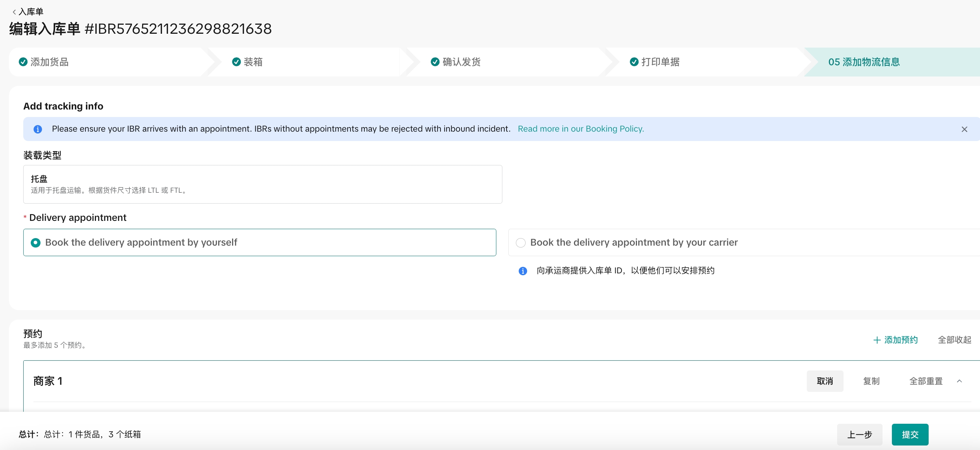
Task: Click the checkmark icon on 确认发货 step
Action: tap(435, 61)
